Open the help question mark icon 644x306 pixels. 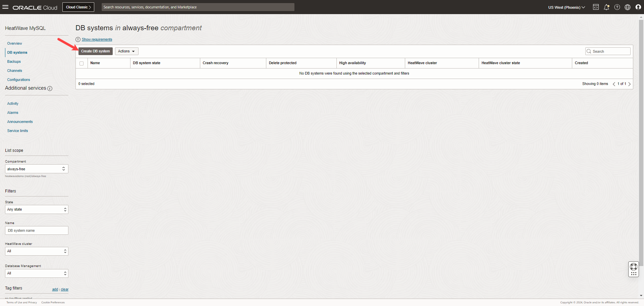(617, 7)
